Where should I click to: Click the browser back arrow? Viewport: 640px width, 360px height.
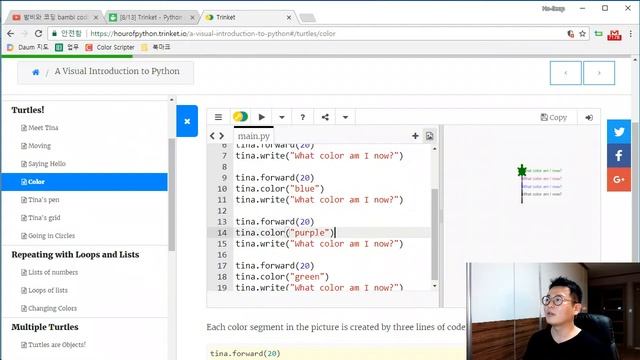tap(11, 33)
